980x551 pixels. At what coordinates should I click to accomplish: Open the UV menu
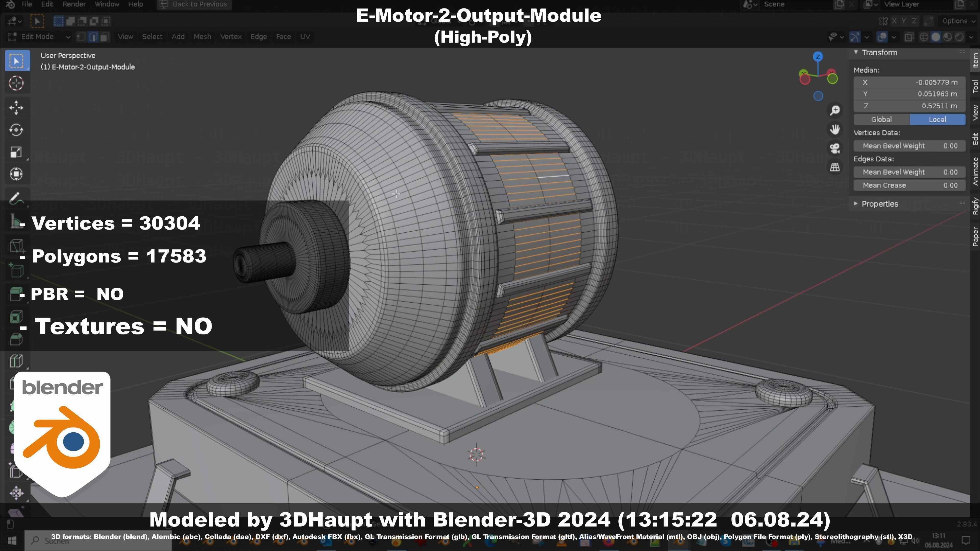pos(305,36)
